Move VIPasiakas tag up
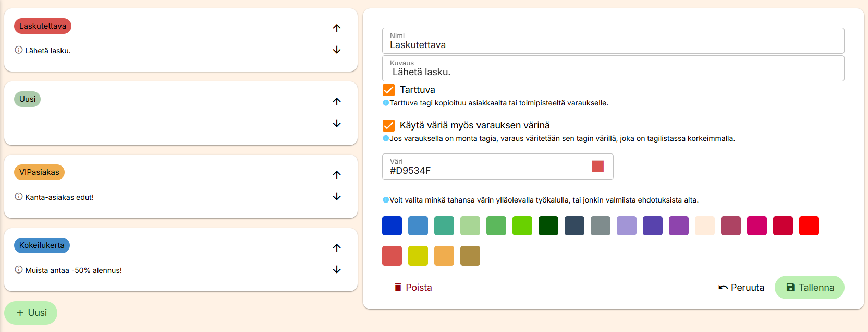Viewport: 868px width, 332px height. pos(337,174)
